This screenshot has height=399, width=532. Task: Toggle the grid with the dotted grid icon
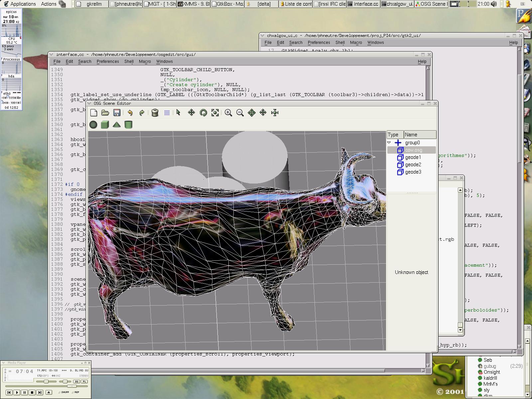167,113
